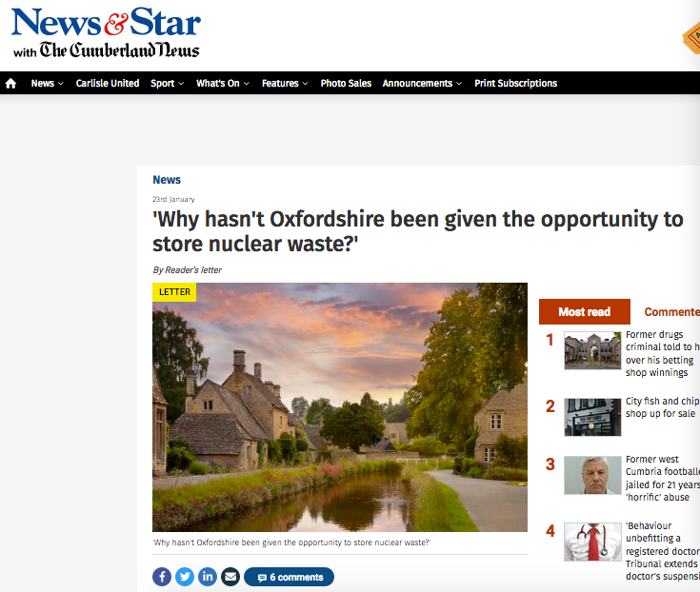
Task: Expand the What's On dropdown
Action: (x=223, y=84)
